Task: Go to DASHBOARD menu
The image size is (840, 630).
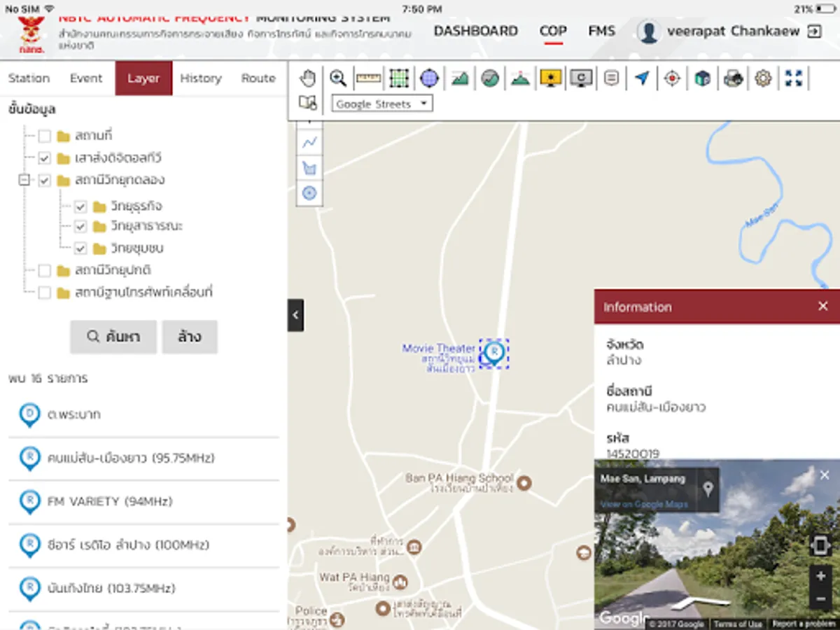Action: pos(476,31)
